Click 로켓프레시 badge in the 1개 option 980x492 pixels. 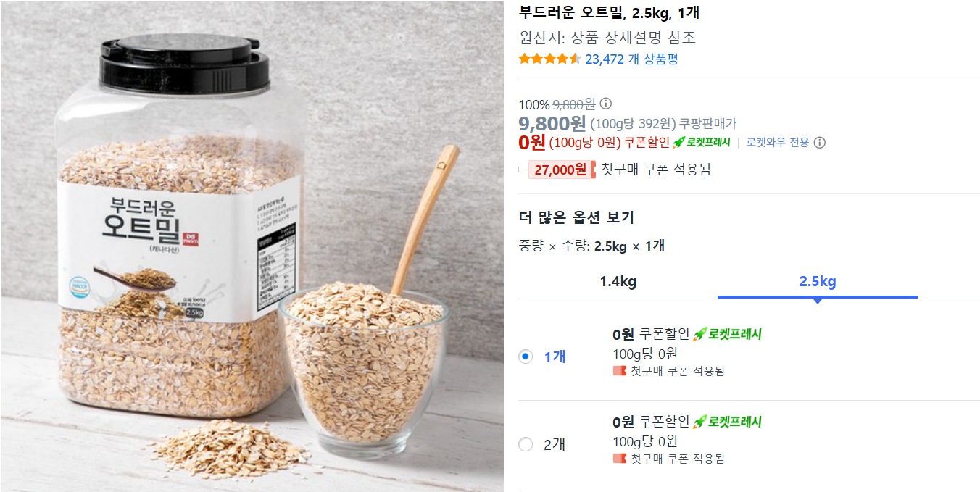[728, 334]
